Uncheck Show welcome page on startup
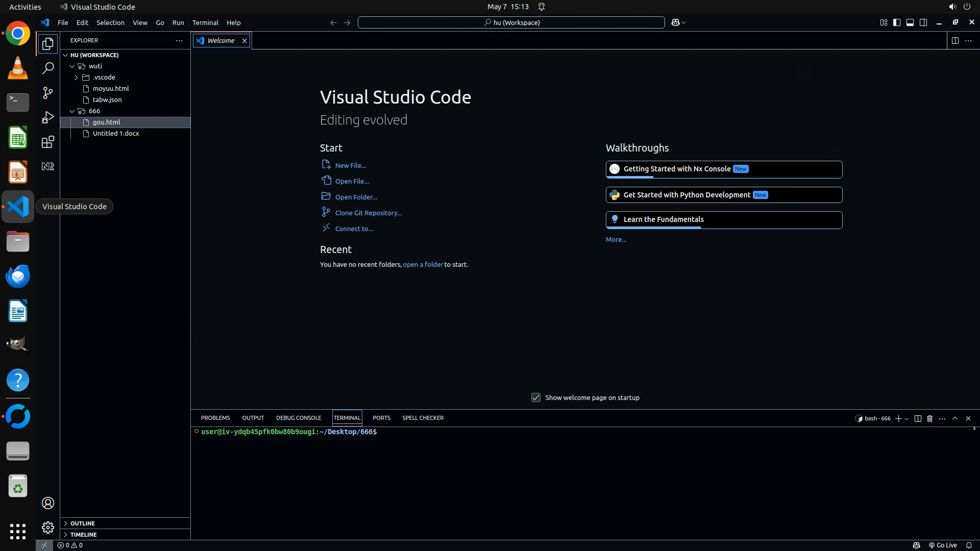The image size is (980, 551). point(535,397)
